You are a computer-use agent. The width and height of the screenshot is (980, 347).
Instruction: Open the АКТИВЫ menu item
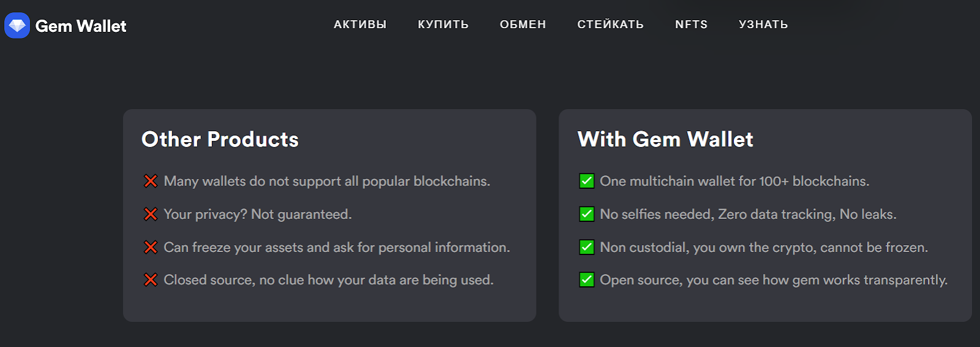click(360, 25)
